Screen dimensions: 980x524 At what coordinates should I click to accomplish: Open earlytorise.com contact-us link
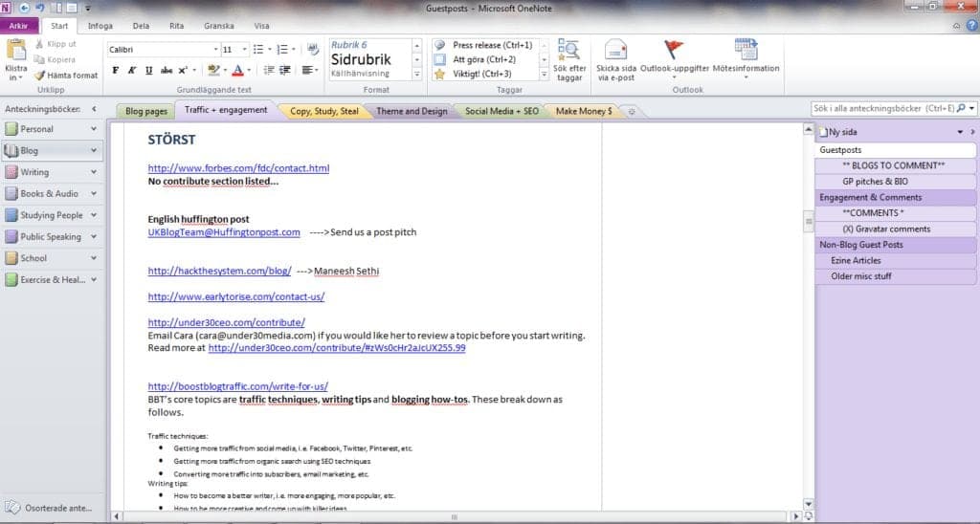[x=236, y=296]
